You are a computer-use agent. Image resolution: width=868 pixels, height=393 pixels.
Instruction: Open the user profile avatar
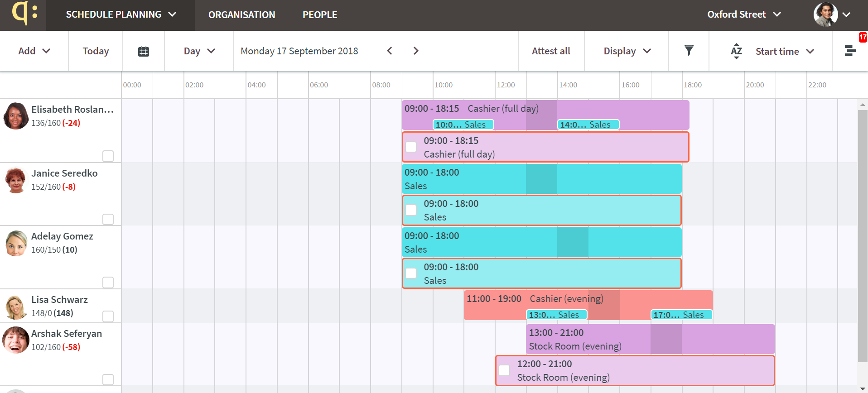pyautogui.click(x=825, y=14)
